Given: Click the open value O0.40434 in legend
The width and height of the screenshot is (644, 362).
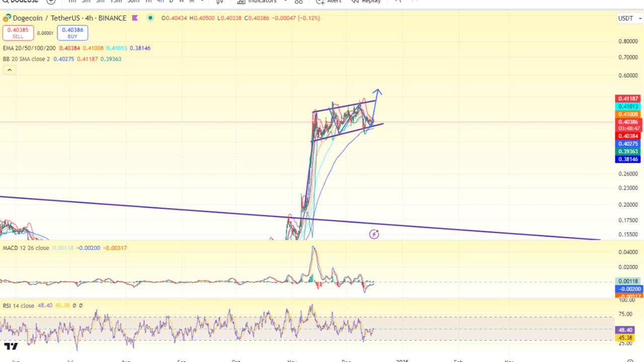Looking at the screenshot, I should [174, 18].
